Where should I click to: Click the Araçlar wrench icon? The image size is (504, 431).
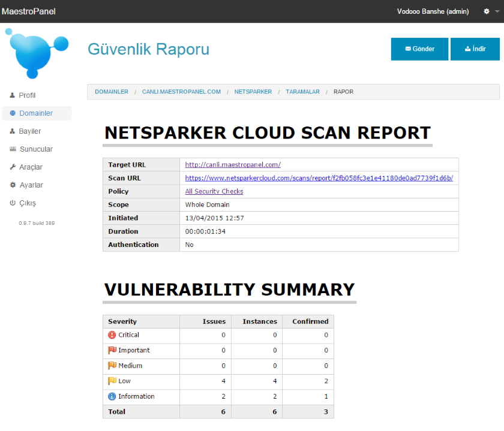point(13,167)
